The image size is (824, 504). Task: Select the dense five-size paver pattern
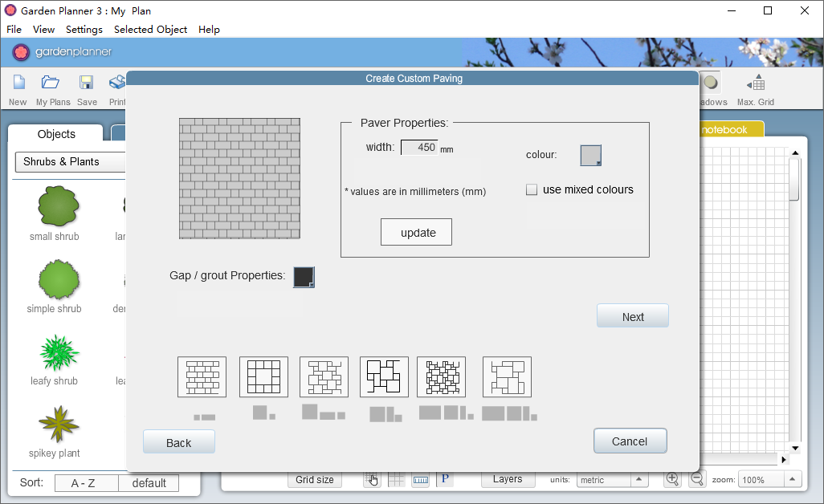click(x=442, y=377)
